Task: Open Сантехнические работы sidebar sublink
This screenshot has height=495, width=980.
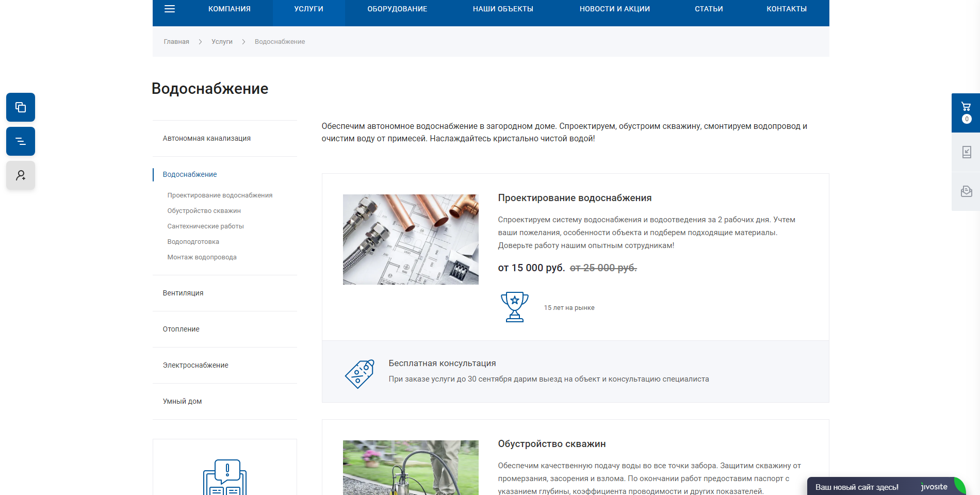Action: [205, 226]
